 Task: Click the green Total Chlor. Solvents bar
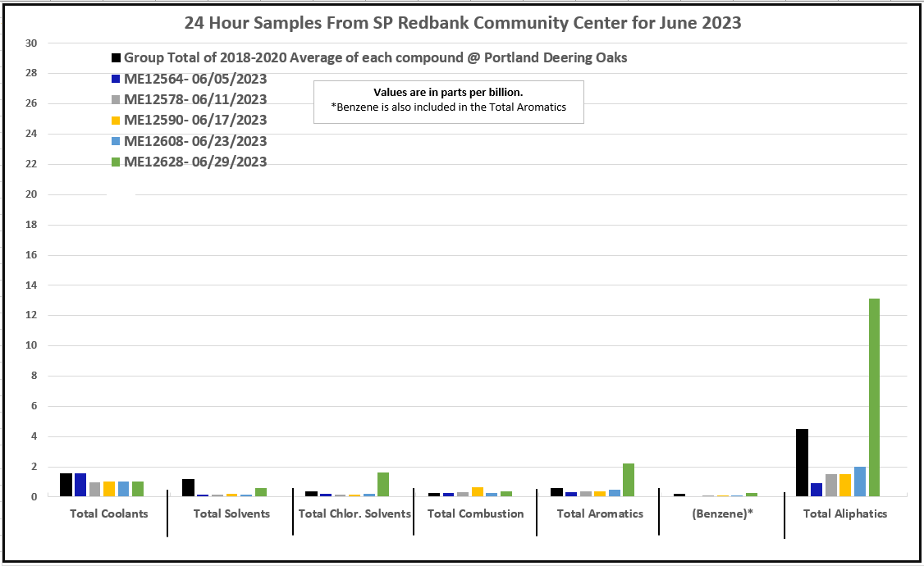click(x=383, y=484)
